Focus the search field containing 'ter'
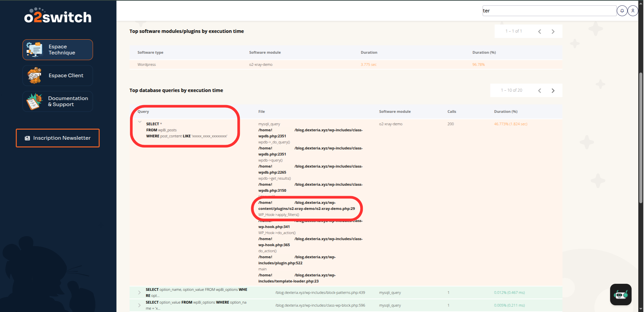 coord(549,11)
